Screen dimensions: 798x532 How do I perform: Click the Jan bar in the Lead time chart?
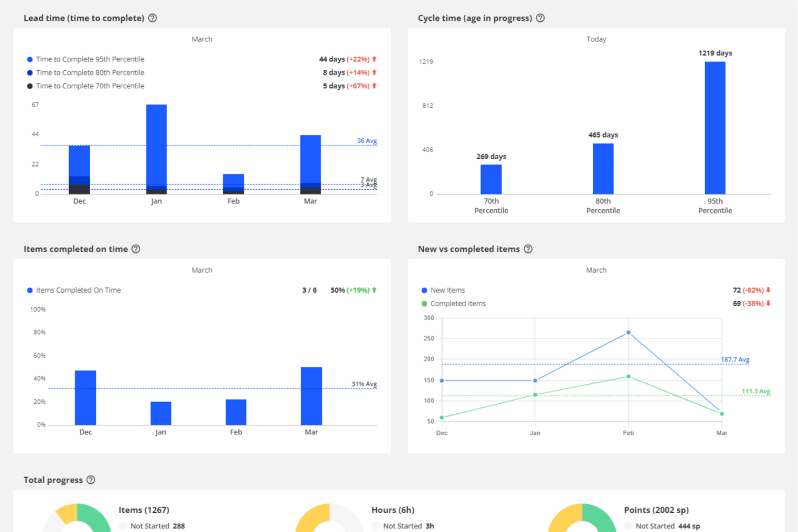(156, 149)
